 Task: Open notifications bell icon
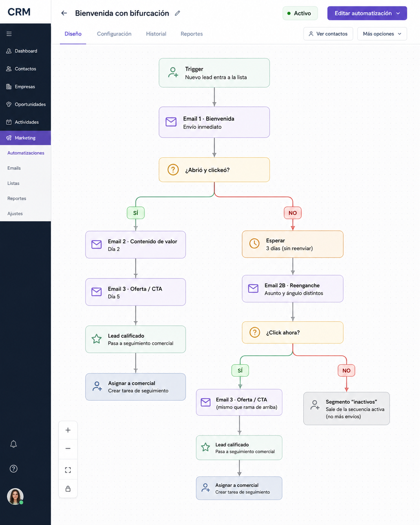pyautogui.click(x=13, y=444)
